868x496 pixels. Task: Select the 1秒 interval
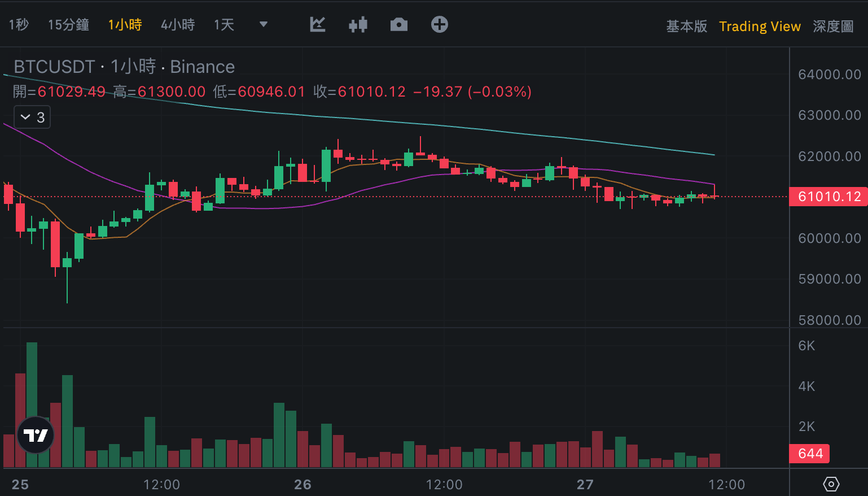[x=19, y=25]
